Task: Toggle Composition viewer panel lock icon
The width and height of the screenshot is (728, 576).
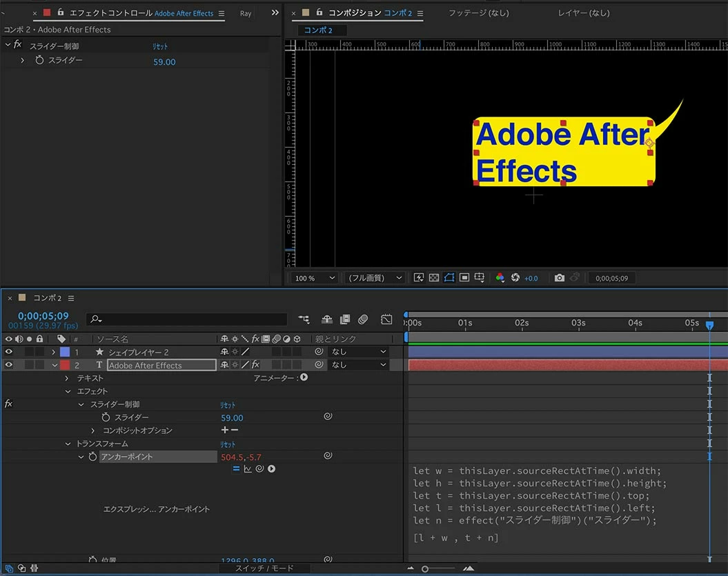Action: [319, 12]
